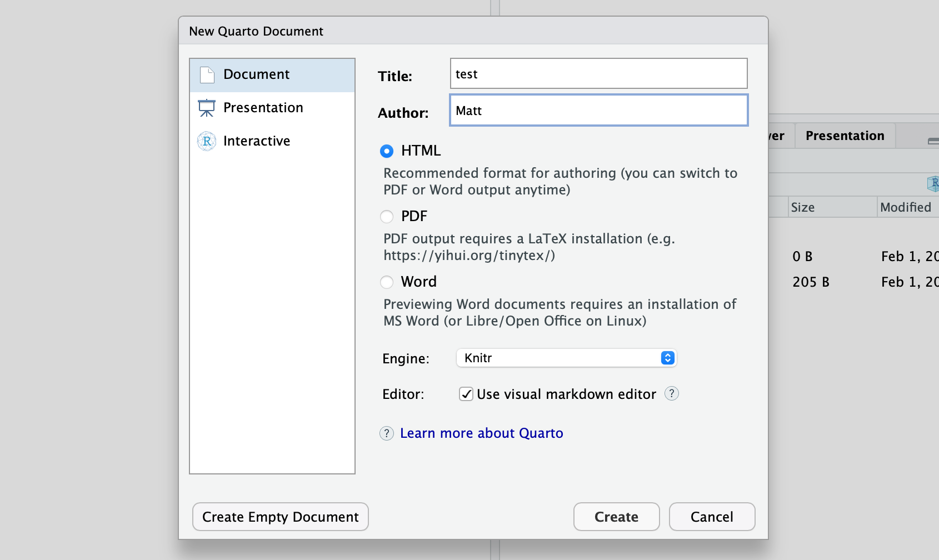Viewport: 939px width, 560px height.
Task: Open the Learn more about Quarto link
Action: pyautogui.click(x=482, y=433)
